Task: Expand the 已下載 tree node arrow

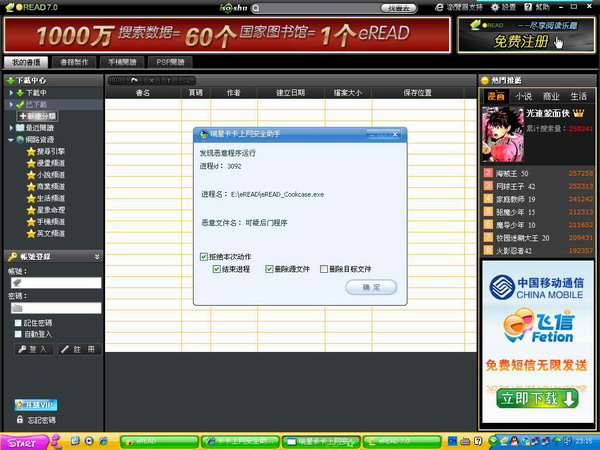Action: coord(11,104)
